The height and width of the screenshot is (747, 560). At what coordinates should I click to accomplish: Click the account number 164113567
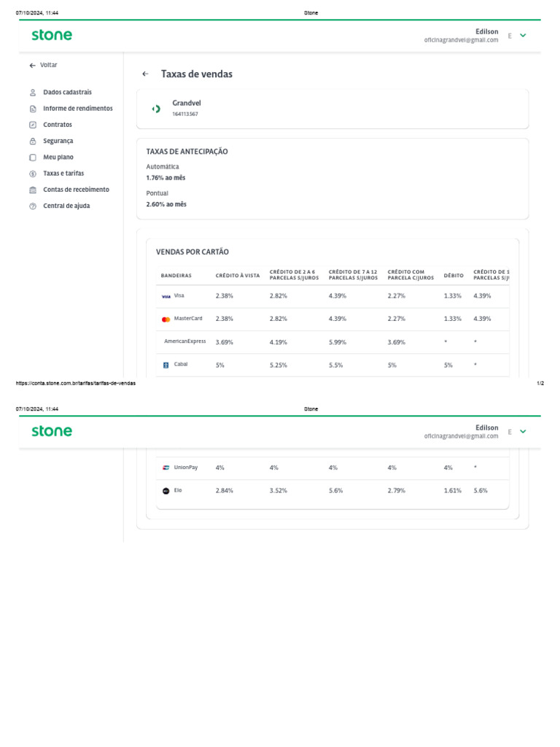(184, 115)
